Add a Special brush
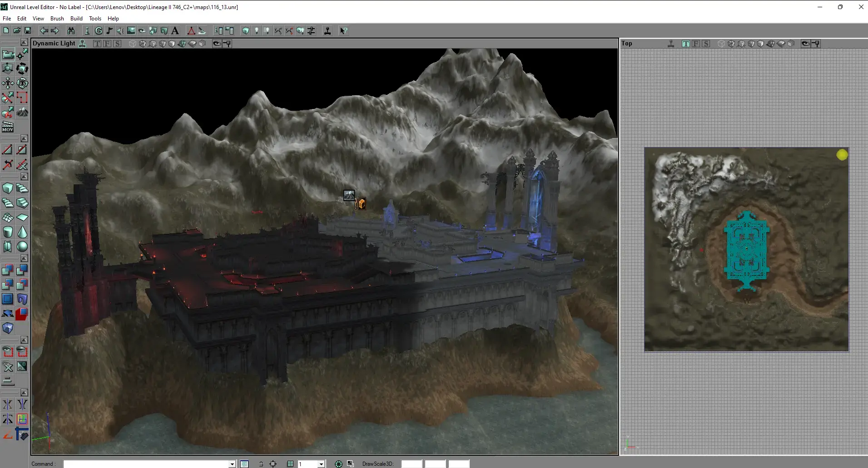 point(8,300)
